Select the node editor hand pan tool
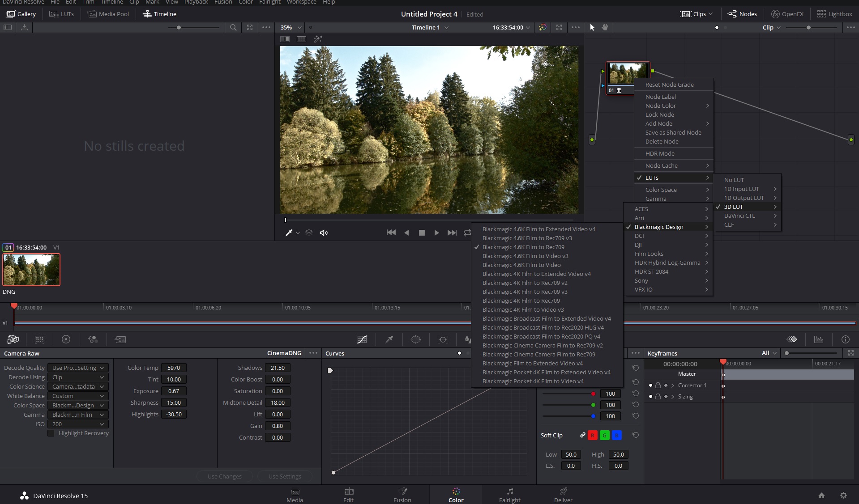Image resolution: width=859 pixels, height=504 pixels. (605, 27)
